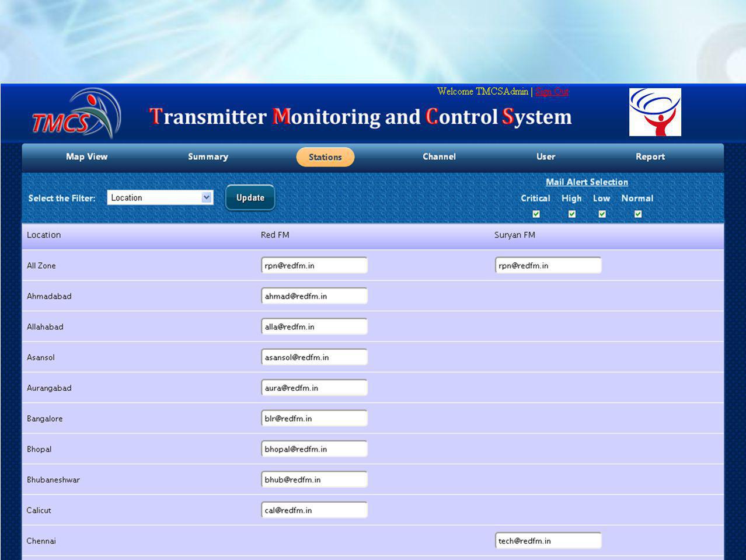Click the All Zone location label
746x560 pixels.
[41, 265]
